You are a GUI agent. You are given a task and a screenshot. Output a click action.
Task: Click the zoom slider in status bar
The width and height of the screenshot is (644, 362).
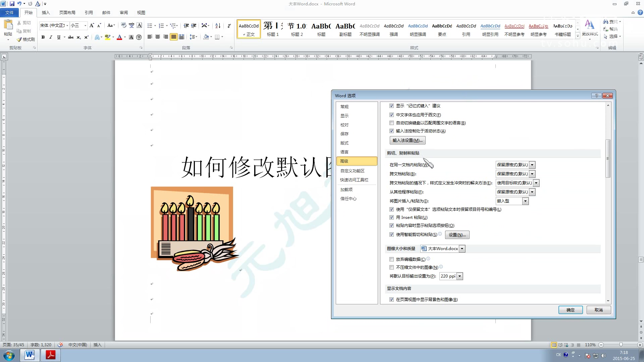tap(621, 345)
